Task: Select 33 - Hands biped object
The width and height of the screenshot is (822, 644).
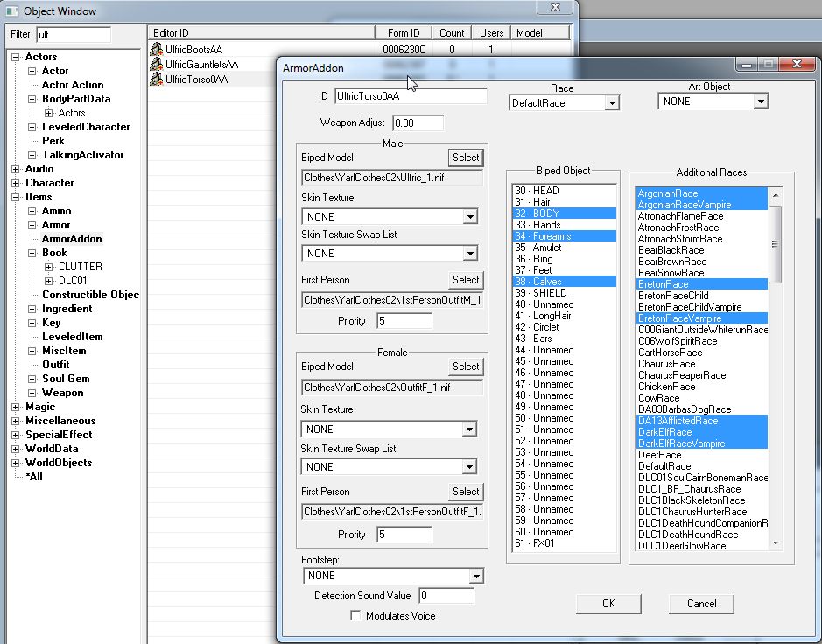Action: (x=564, y=225)
